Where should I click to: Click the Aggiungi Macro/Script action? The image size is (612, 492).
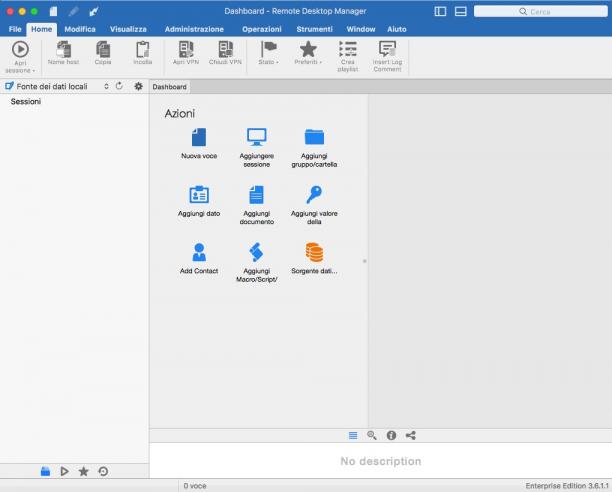256,262
